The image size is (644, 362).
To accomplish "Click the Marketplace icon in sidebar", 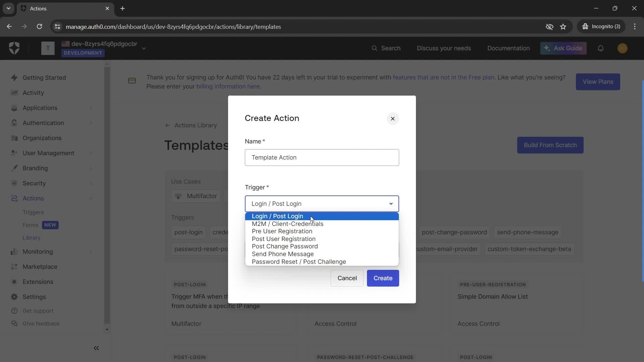I will [x=14, y=267].
